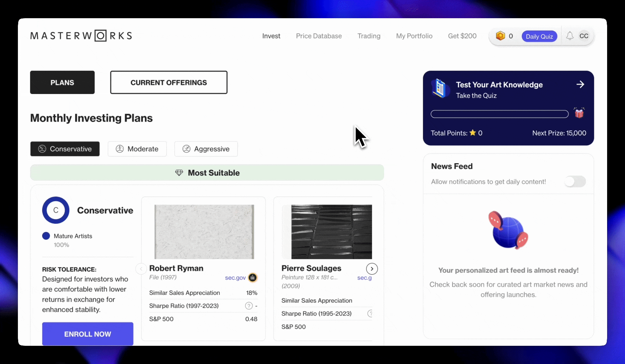Select the Conservative plan option
625x364 pixels.
click(x=65, y=149)
